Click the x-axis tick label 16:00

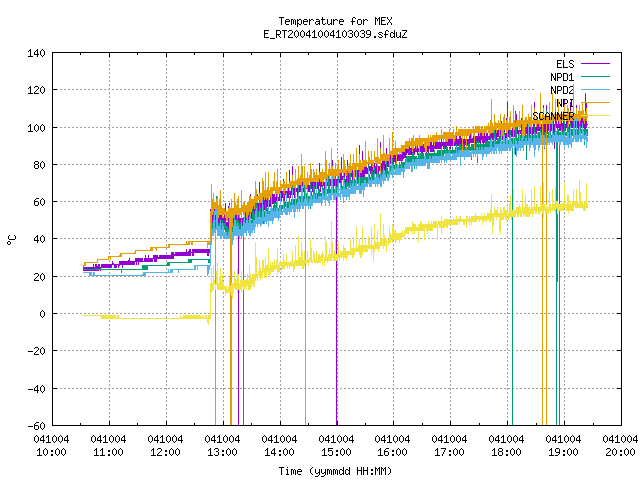click(392, 452)
